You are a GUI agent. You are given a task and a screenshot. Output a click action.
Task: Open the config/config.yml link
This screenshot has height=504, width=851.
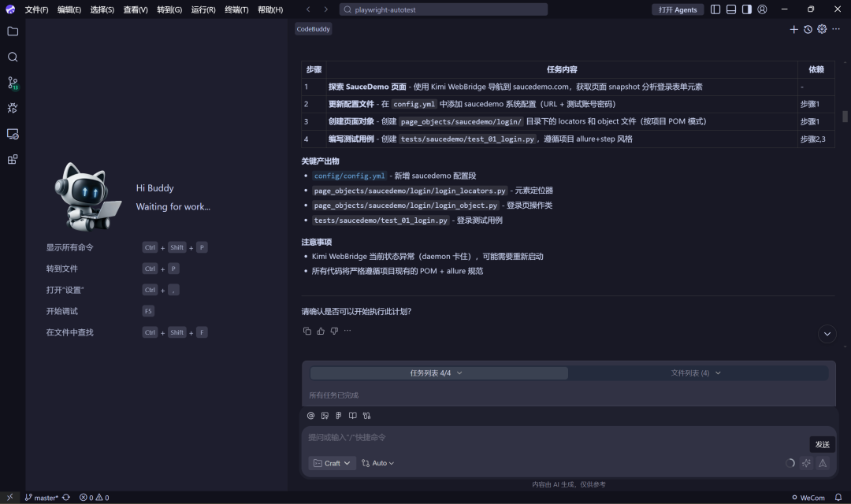(x=350, y=176)
